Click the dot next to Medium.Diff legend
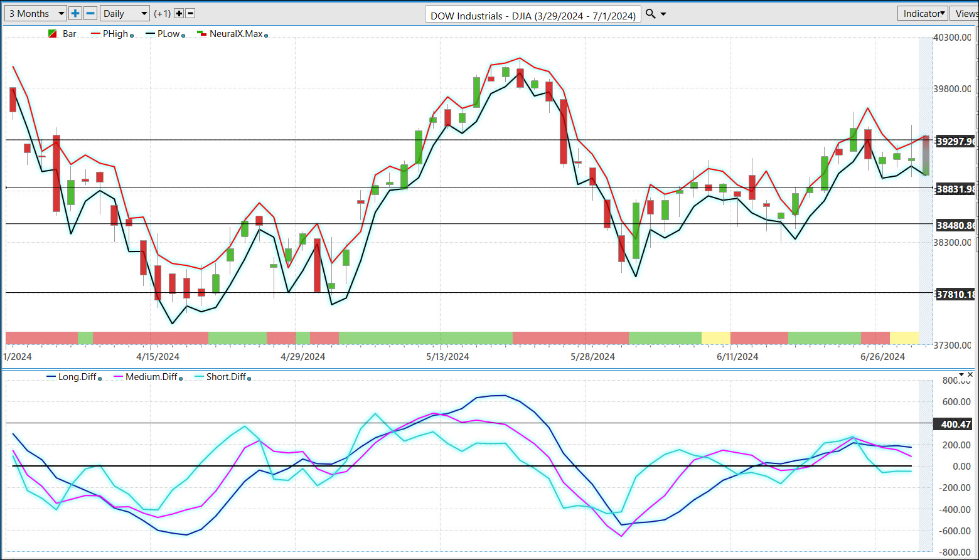 click(x=181, y=378)
